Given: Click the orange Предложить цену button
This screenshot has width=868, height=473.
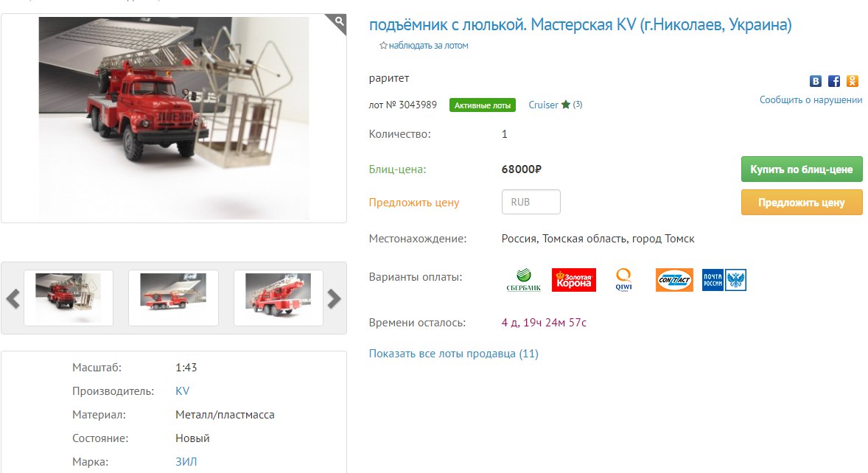Looking at the screenshot, I should tap(802, 203).
